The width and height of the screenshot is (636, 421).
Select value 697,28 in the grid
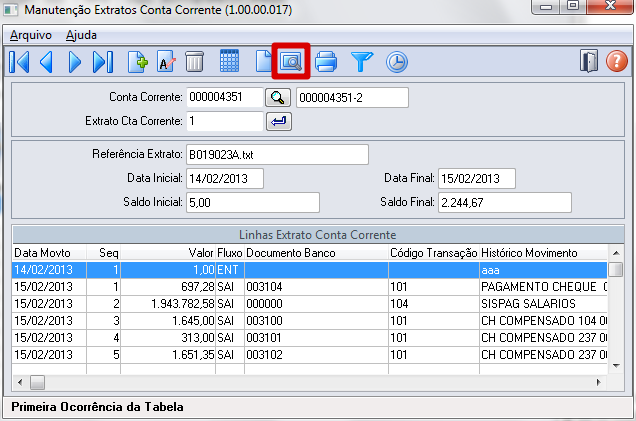point(168,287)
